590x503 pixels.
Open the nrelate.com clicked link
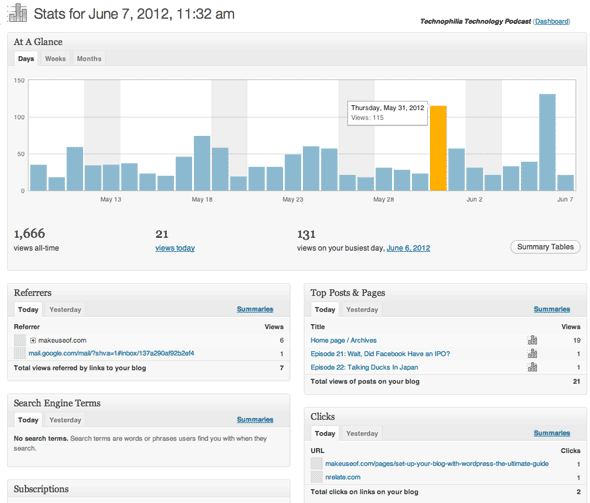343,477
